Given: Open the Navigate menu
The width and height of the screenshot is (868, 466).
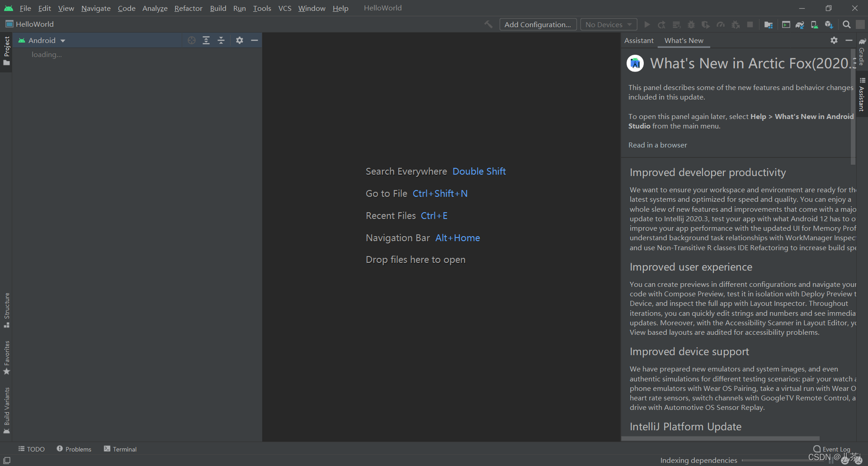Looking at the screenshot, I should [96, 8].
